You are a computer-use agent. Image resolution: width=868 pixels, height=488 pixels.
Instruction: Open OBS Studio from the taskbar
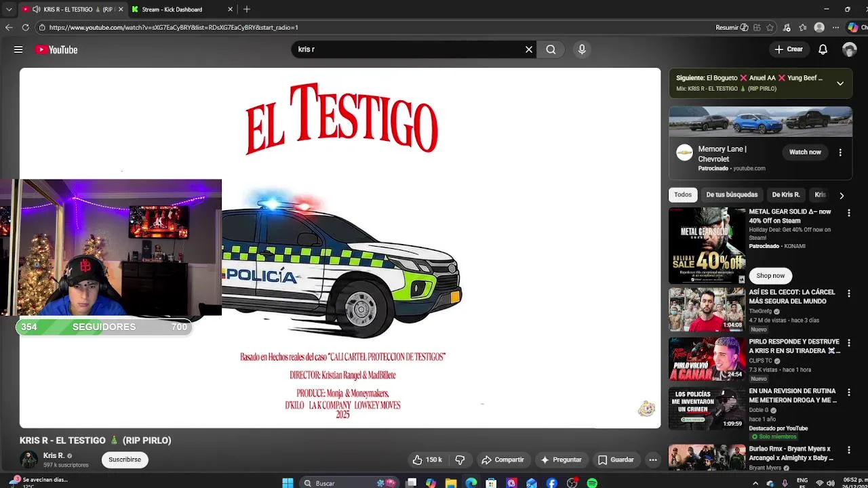tap(572, 483)
